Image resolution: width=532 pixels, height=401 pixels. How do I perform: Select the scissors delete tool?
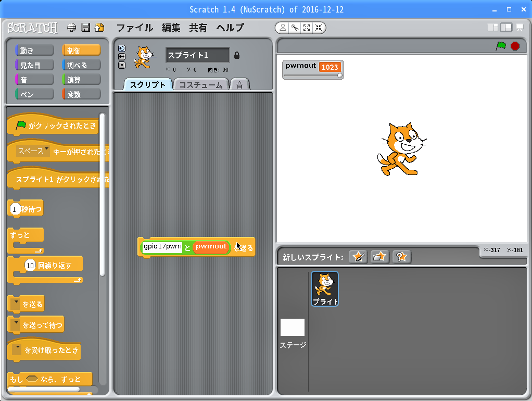tap(295, 28)
